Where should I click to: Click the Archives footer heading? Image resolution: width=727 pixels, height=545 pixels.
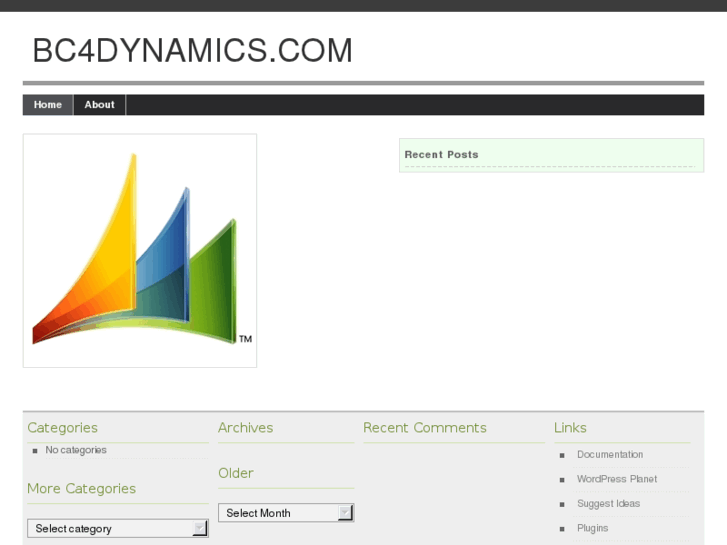point(246,428)
